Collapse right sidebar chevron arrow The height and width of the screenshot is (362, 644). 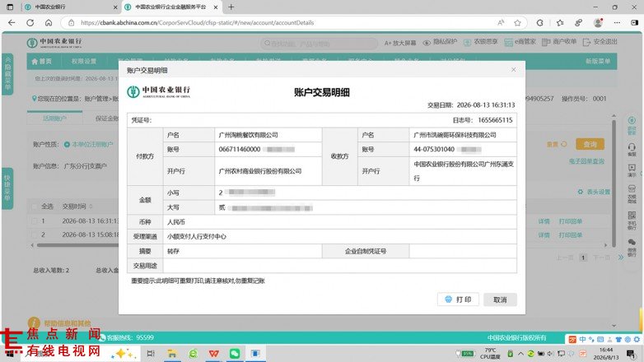(x=642, y=174)
